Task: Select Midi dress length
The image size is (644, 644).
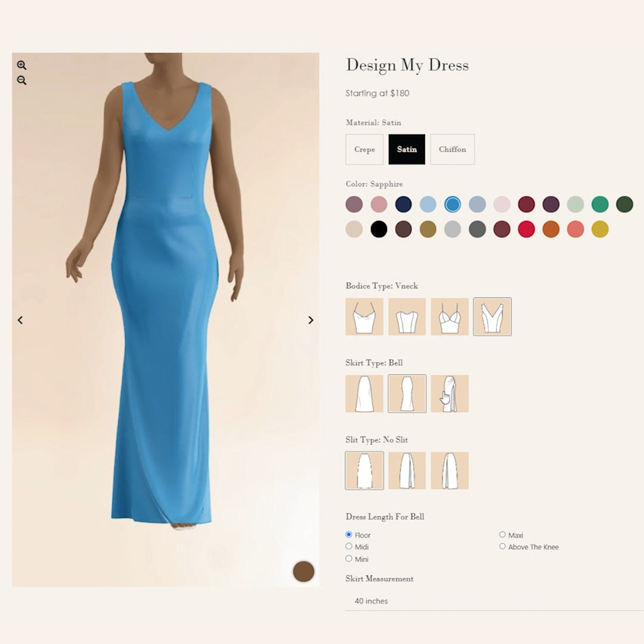Action: click(x=349, y=546)
